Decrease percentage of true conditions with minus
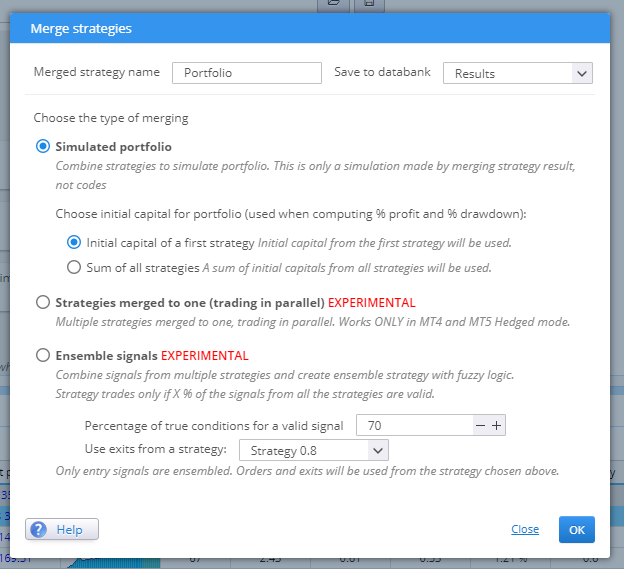This screenshot has width=624, height=569. tap(480, 425)
